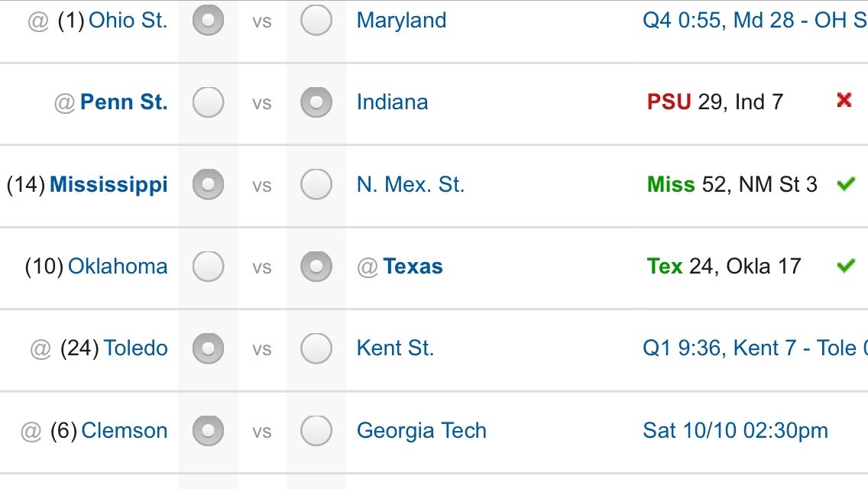Click red X icon beside PSU score
This screenshot has height=489, width=868.
(x=844, y=99)
